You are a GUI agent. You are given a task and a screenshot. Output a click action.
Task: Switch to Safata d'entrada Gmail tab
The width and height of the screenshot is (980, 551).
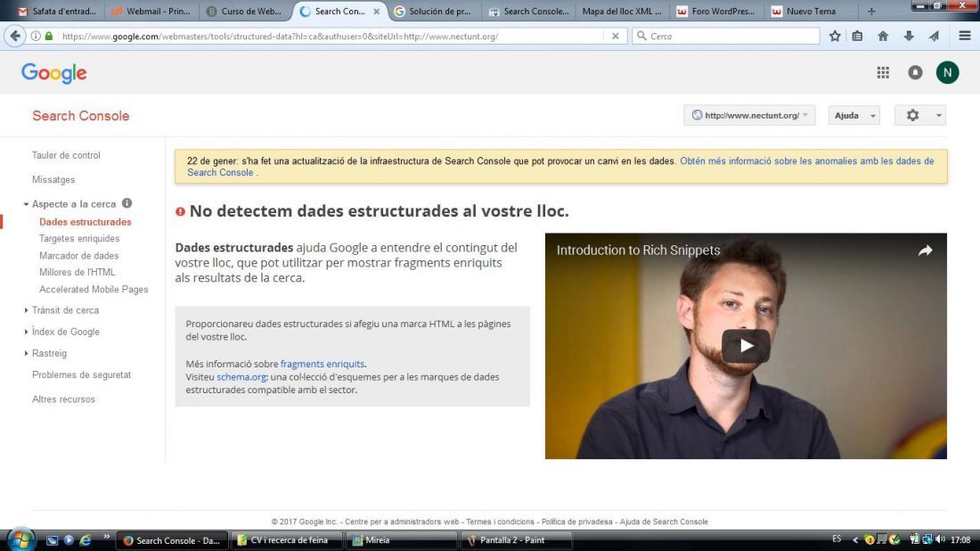58,12
